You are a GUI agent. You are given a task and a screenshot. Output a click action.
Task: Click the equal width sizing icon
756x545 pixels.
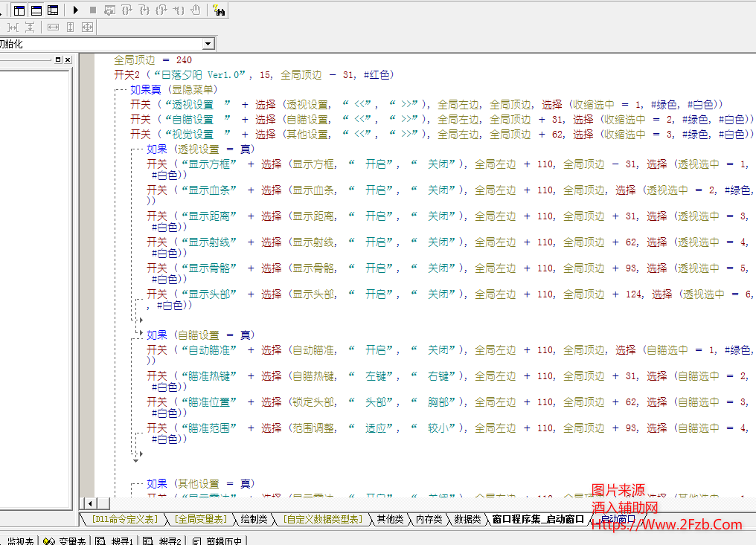click(53, 27)
